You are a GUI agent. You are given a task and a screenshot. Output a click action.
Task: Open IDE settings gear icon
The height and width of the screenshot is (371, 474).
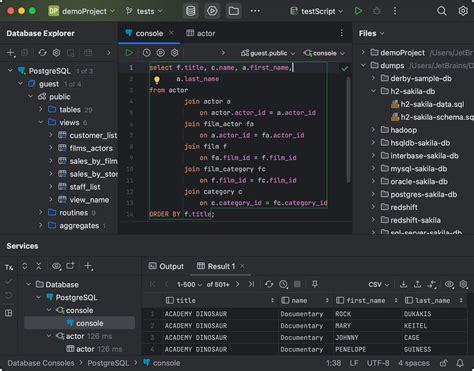[463, 11]
